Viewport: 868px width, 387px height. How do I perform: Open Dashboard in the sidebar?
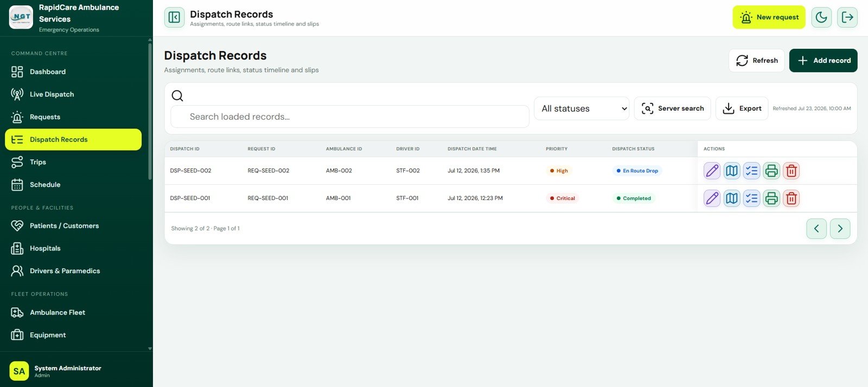click(x=73, y=72)
